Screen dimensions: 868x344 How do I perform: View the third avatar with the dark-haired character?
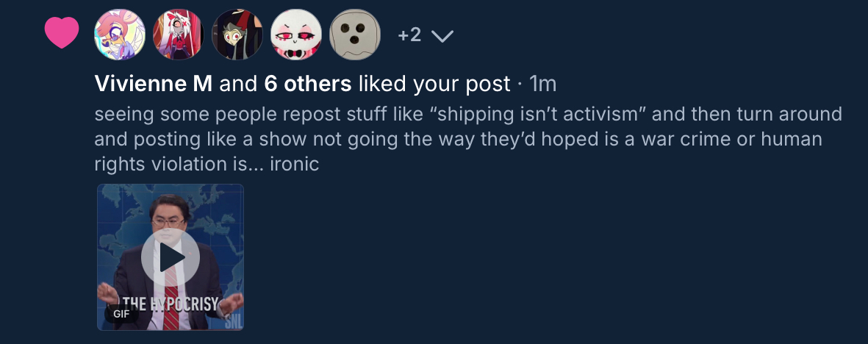pos(237,35)
